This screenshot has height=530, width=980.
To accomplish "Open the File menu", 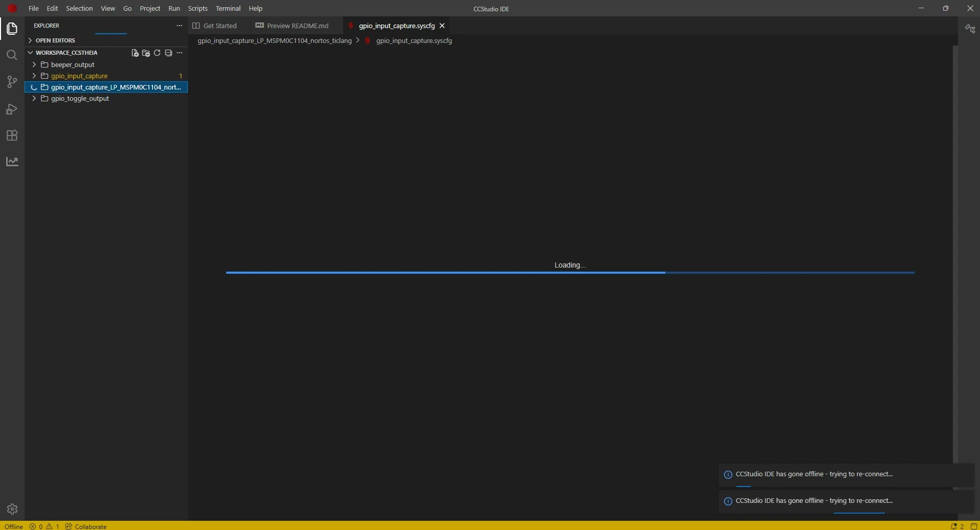I will tap(34, 8).
